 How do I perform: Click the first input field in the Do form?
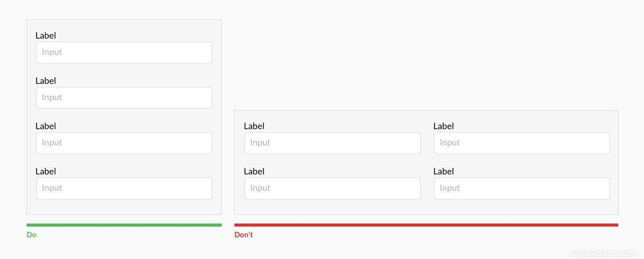click(124, 53)
